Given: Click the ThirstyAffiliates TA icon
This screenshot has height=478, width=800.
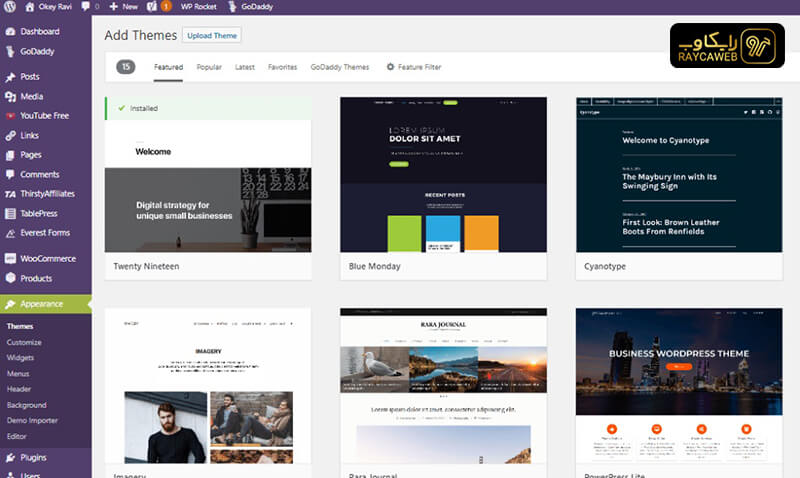Looking at the screenshot, I should pyautogui.click(x=10, y=194).
